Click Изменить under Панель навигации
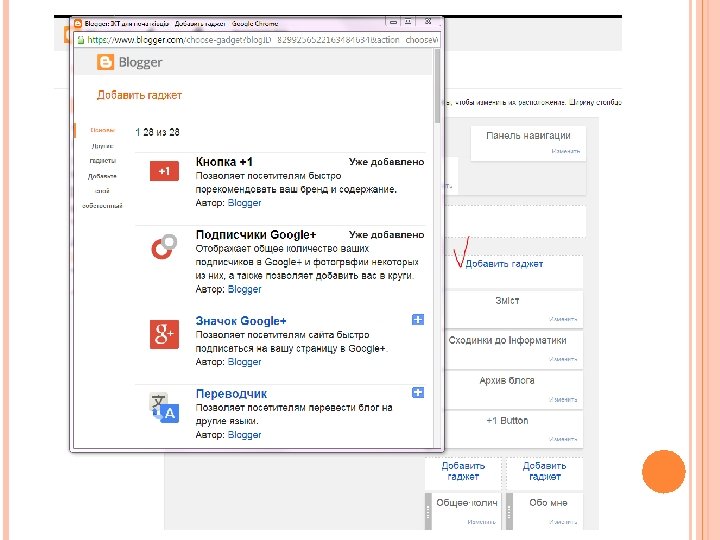The image size is (720, 540). (566, 151)
